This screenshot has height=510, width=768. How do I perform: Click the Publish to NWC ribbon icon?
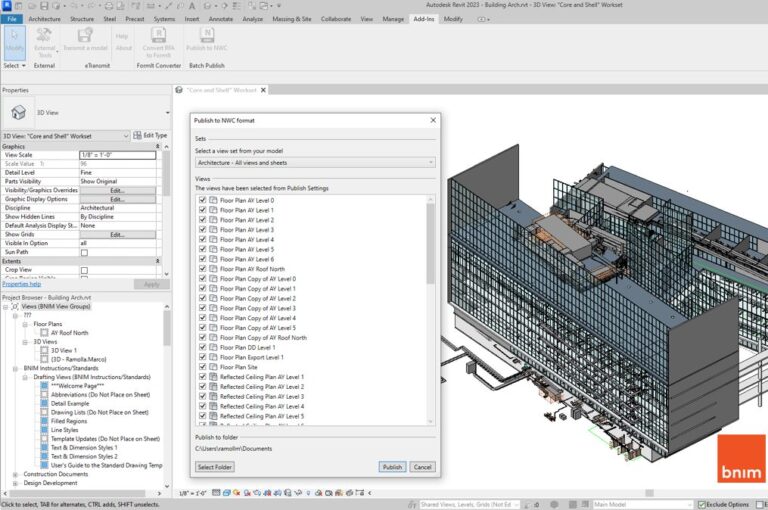click(x=209, y=40)
